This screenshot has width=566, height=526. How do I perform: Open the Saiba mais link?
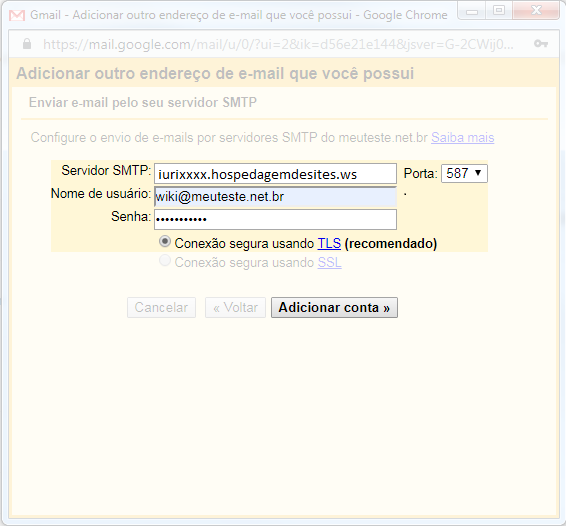(x=462, y=138)
